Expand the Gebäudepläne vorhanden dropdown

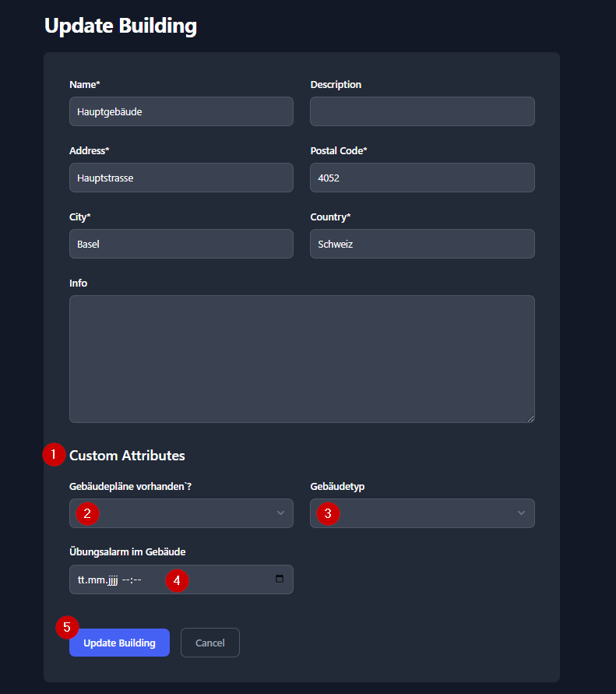click(280, 513)
